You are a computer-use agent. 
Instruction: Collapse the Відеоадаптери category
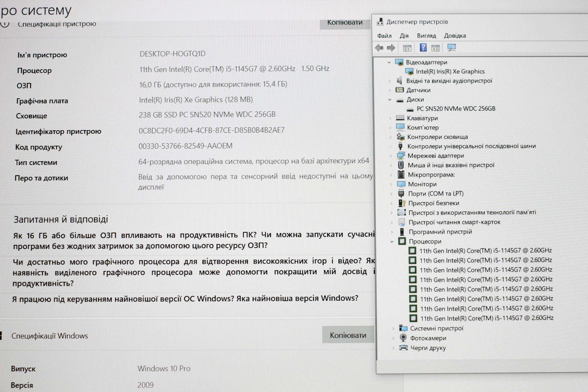389,62
